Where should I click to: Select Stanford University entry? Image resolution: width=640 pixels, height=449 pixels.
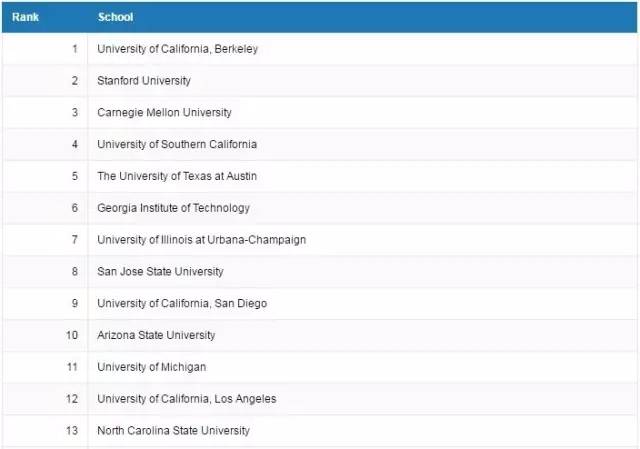point(144,81)
